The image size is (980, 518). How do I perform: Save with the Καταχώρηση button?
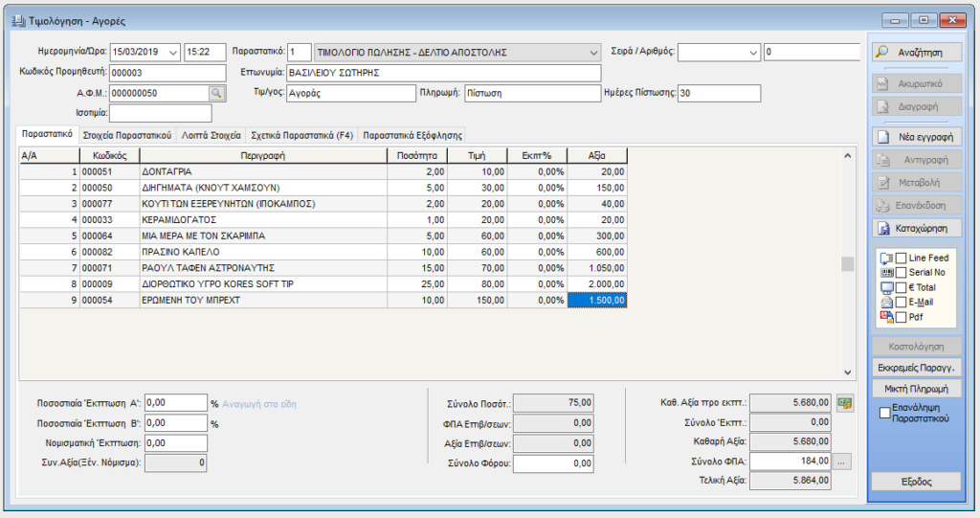pos(917,228)
